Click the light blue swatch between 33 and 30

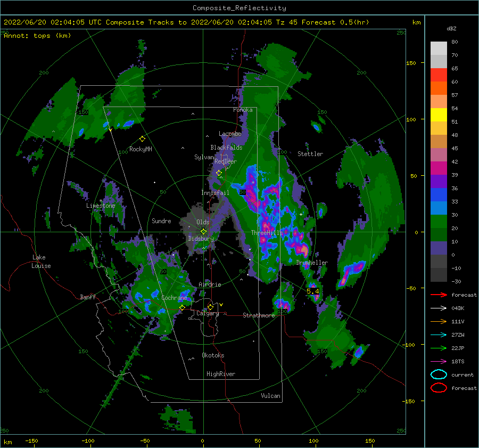pyautogui.click(x=439, y=208)
